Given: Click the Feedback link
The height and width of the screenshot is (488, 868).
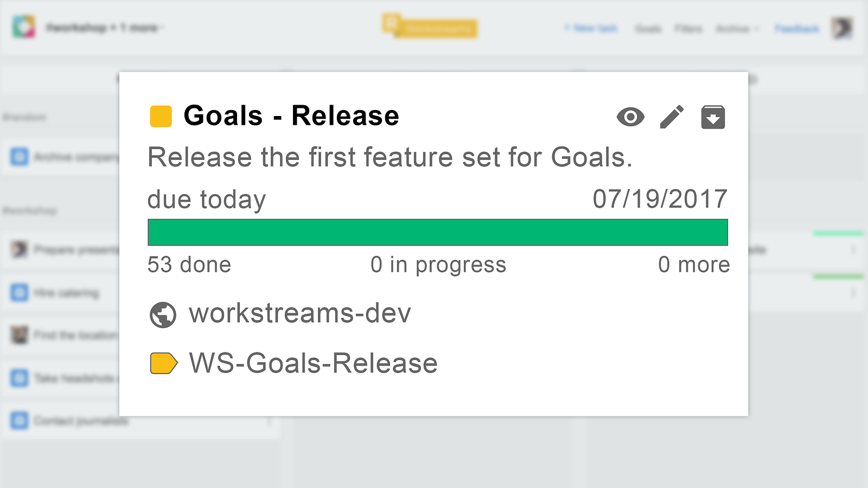Looking at the screenshot, I should coord(796,28).
